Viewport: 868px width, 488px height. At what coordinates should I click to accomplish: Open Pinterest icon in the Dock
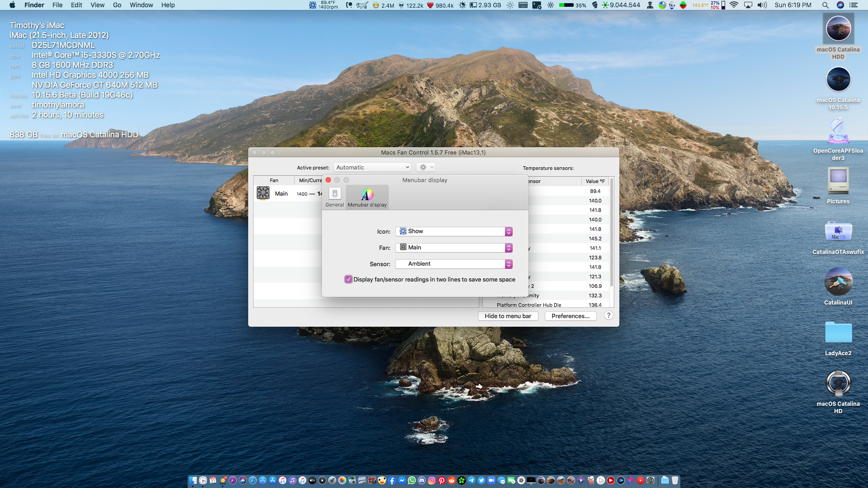[x=442, y=480]
